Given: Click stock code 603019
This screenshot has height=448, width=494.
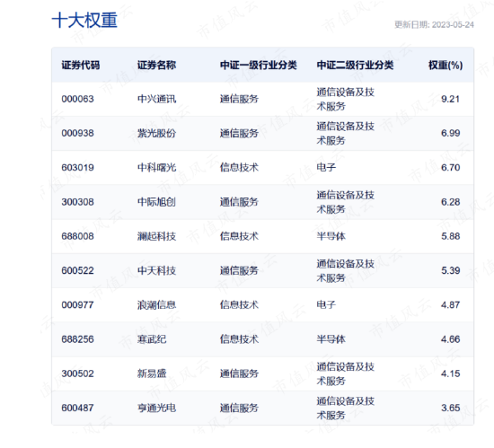Looking at the screenshot, I should coord(78,168).
